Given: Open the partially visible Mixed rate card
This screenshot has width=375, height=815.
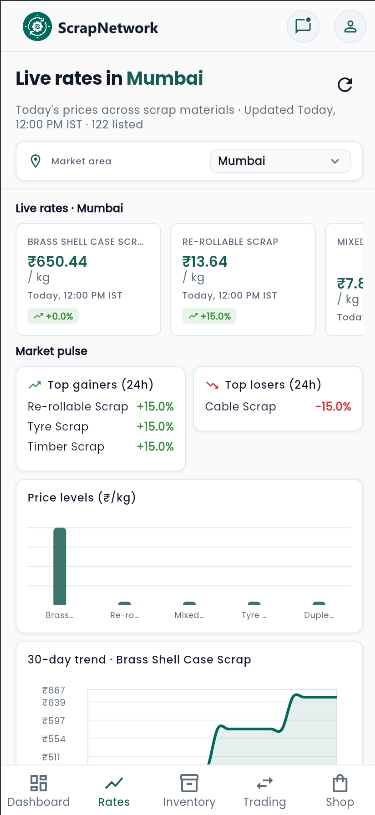Looking at the screenshot, I should tap(344, 280).
